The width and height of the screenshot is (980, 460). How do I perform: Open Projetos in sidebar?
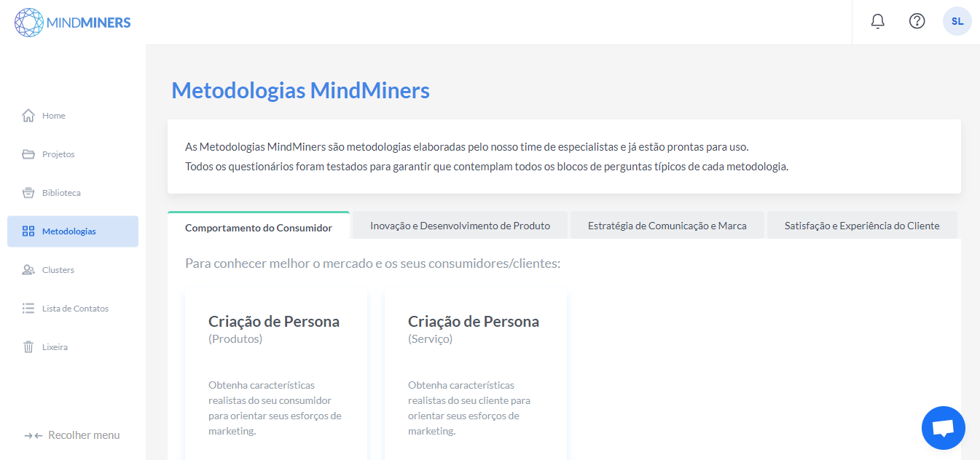click(73, 154)
